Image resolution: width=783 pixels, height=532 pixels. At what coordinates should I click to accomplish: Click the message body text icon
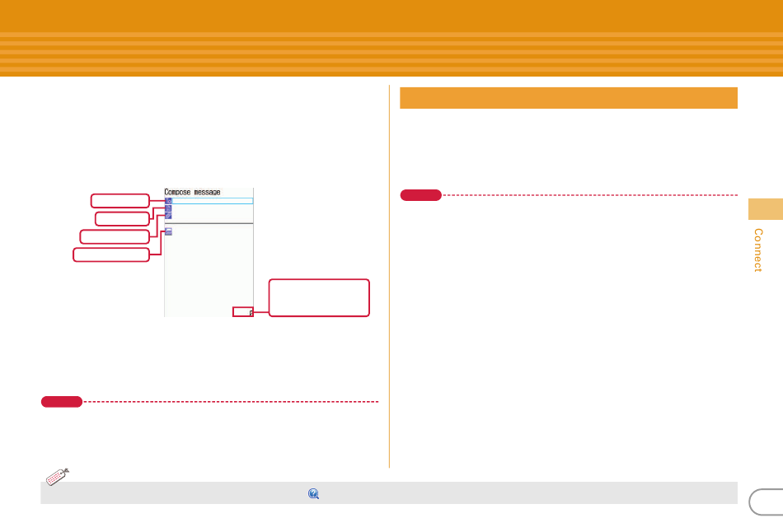pyautogui.click(x=169, y=231)
